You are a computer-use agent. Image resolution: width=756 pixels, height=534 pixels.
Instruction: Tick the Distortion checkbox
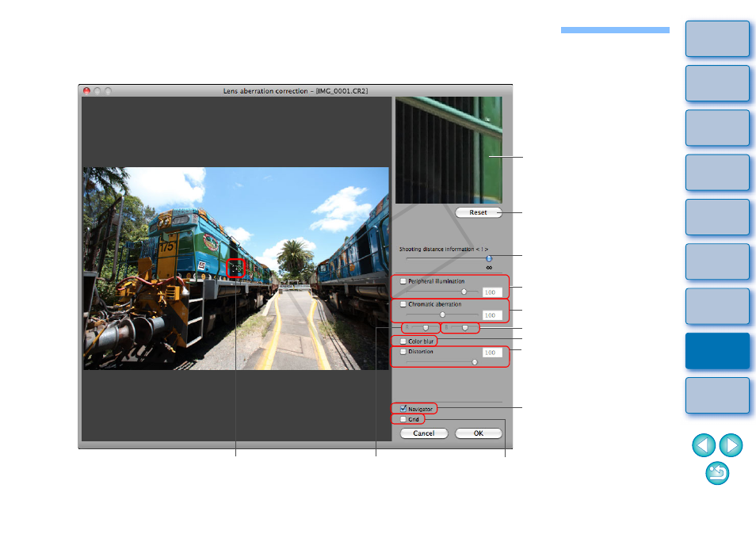(x=403, y=352)
